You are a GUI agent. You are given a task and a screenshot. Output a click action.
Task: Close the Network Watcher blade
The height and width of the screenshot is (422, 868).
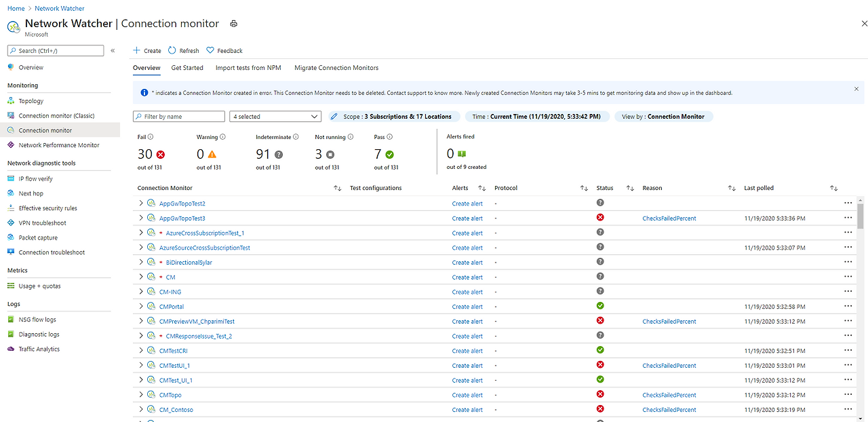(x=863, y=24)
